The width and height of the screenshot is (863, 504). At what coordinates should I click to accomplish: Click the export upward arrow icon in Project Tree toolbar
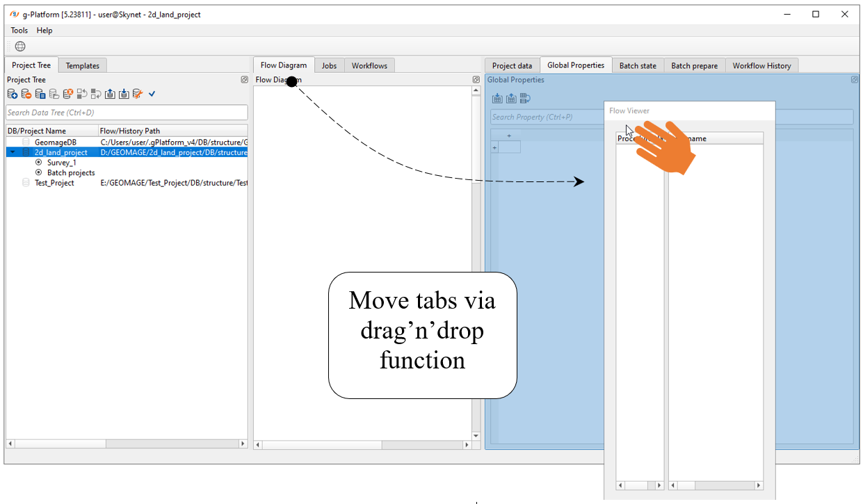(110, 94)
